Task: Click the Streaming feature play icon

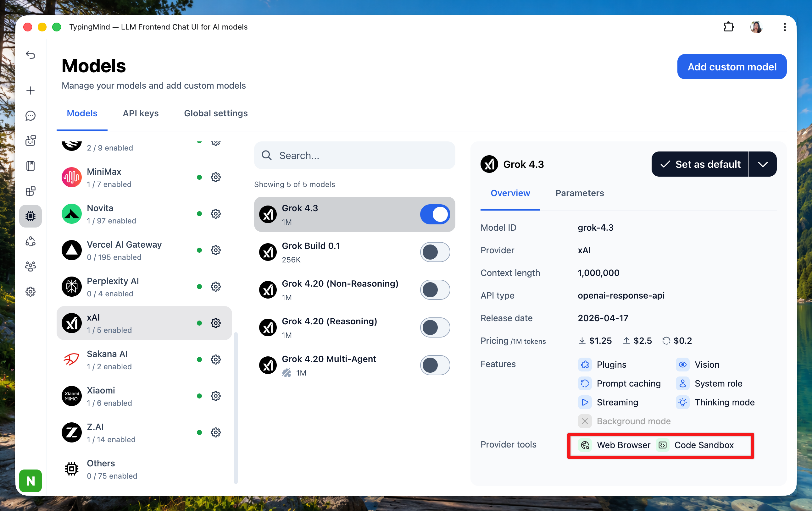Action: (585, 403)
